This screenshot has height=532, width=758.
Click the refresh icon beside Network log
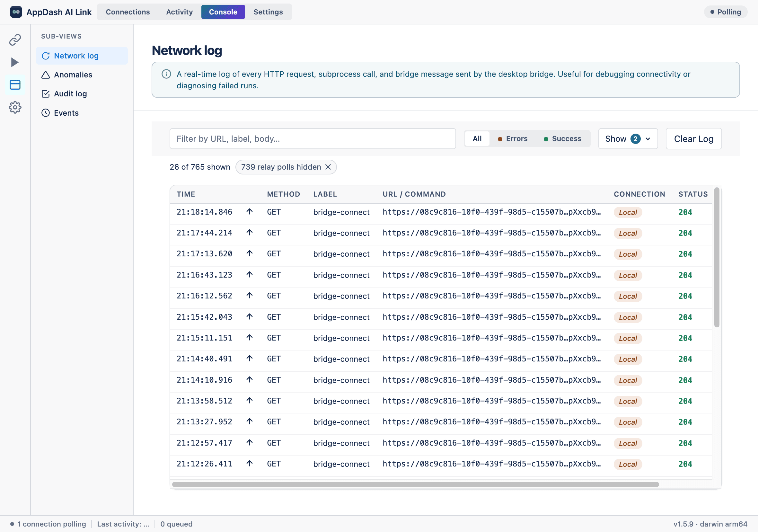[x=46, y=56]
